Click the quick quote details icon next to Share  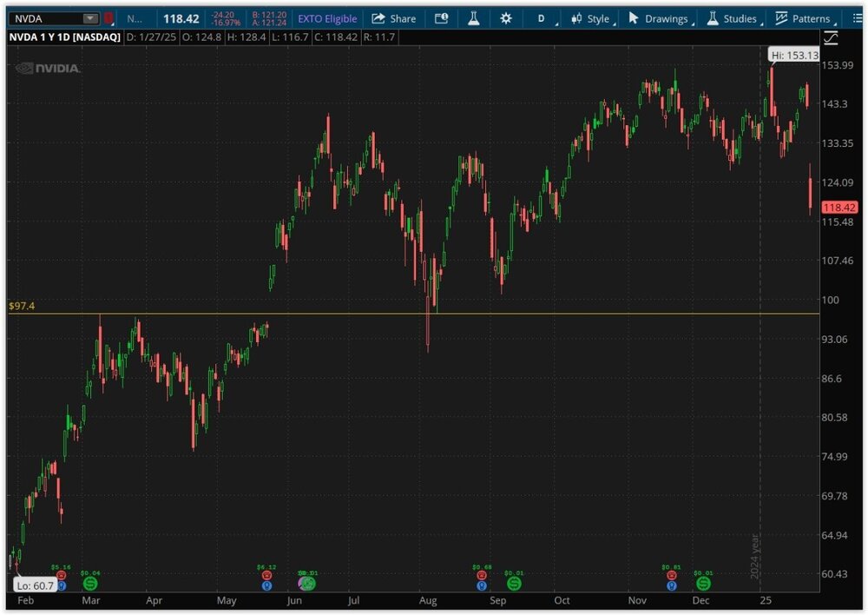pos(442,18)
